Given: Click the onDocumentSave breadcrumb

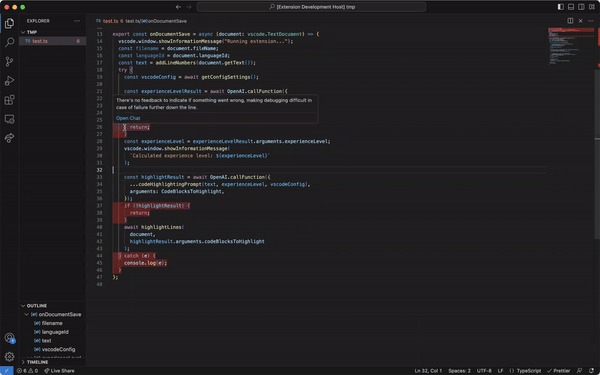Looking at the screenshot, I should (167, 21).
